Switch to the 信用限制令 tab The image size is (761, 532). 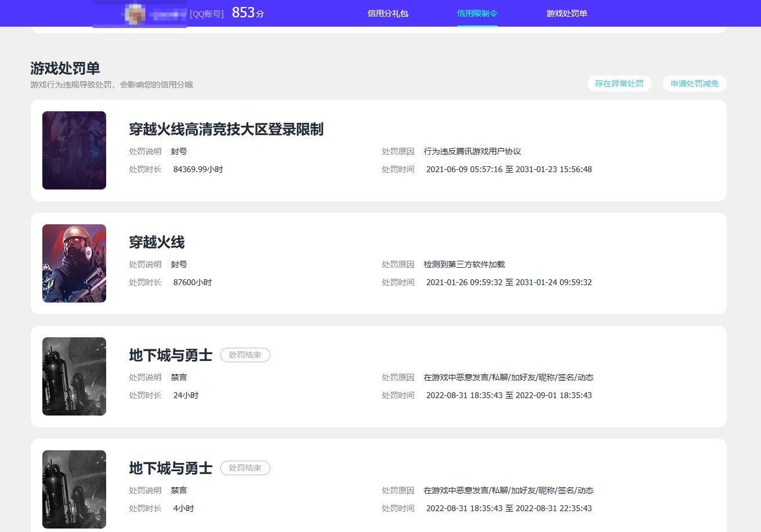click(477, 13)
